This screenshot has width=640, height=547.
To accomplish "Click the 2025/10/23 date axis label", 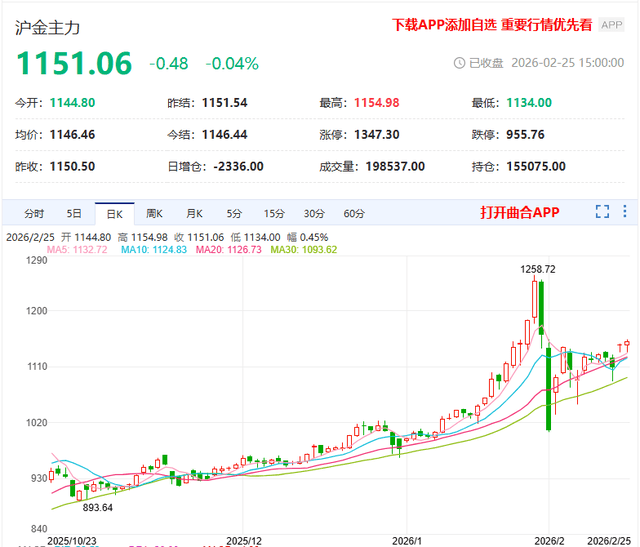I will 72,541.
